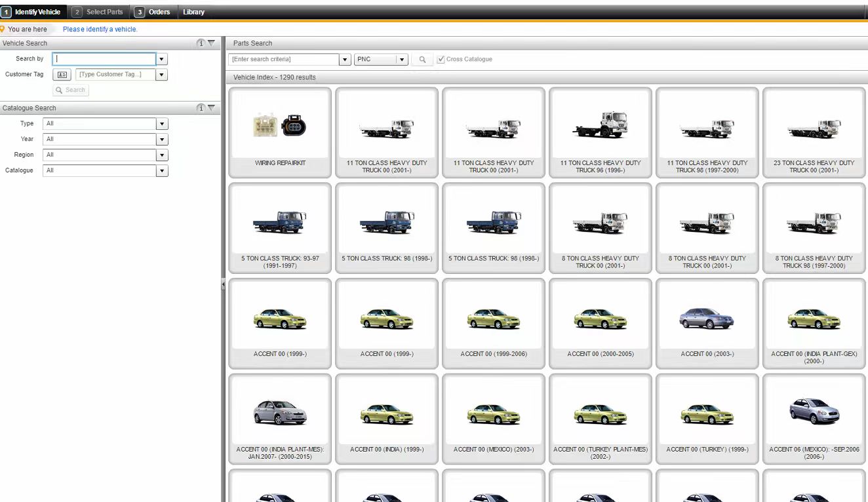Image resolution: width=868 pixels, height=502 pixels.
Task: Select Accent 00 India Plant-MES thumbnail
Action: point(280,419)
